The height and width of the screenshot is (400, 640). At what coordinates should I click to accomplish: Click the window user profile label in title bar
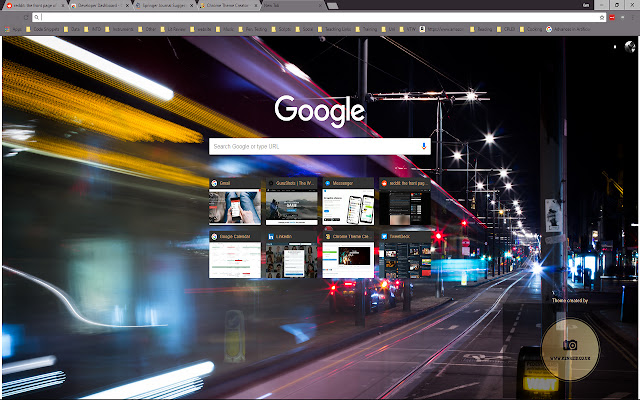point(586,5)
